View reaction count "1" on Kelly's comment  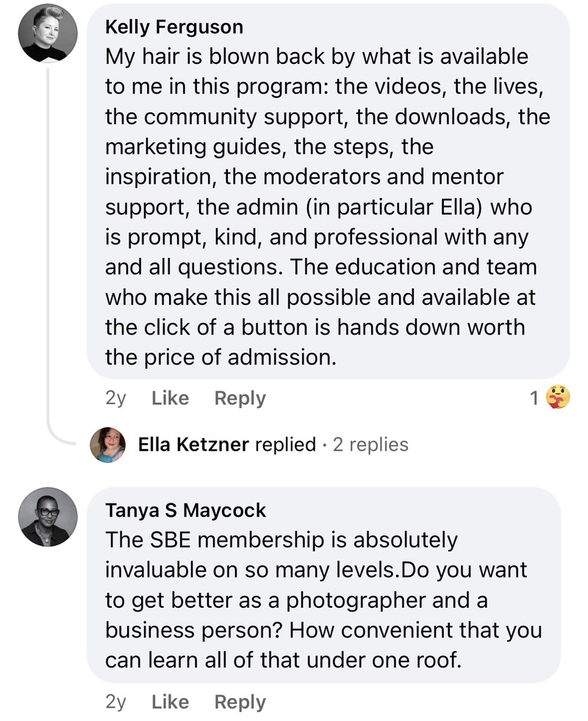tap(534, 398)
